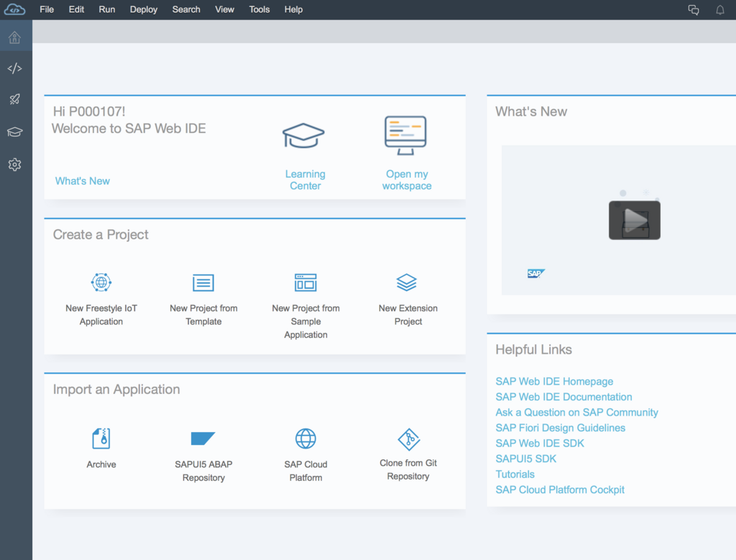The height and width of the screenshot is (560, 736).
Task: Select New Extension Project label
Action: (408, 315)
